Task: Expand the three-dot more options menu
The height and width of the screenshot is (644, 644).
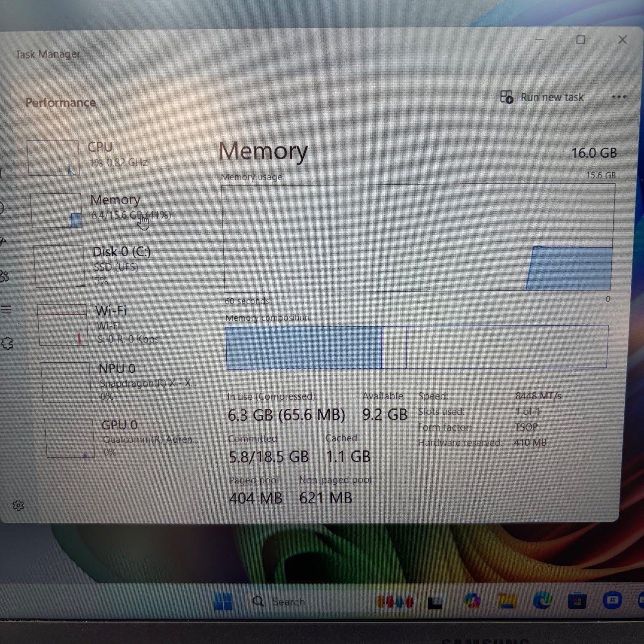Action: [x=618, y=97]
